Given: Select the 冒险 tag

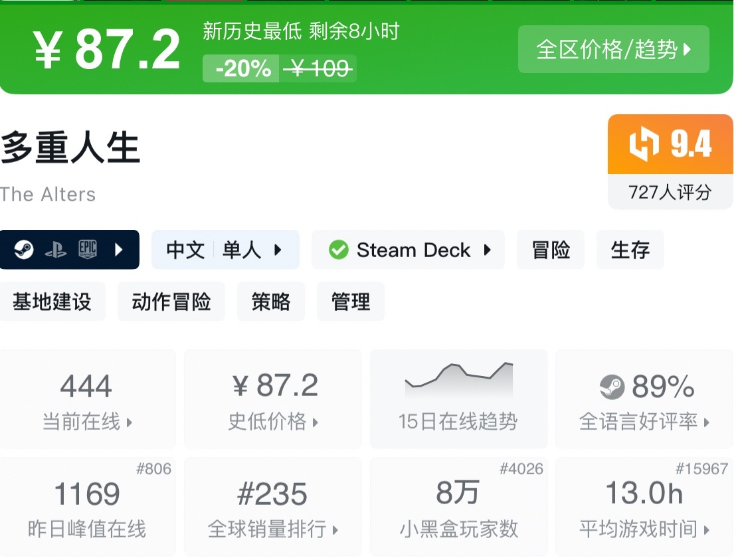Looking at the screenshot, I should pos(551,250).
